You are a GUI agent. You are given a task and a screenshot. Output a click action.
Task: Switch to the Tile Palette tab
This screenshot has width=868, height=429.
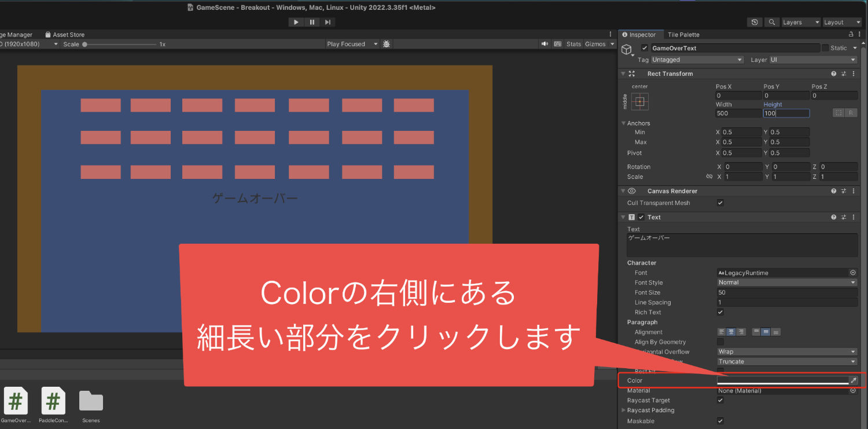[x=683, y=35]
